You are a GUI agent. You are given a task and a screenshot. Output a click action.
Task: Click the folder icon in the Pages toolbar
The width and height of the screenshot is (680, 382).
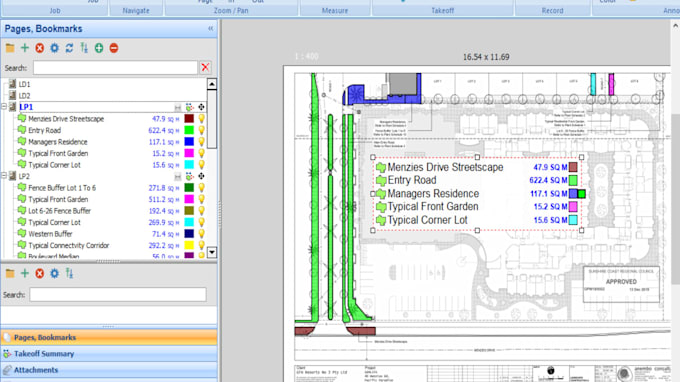(x=10, y=48)
